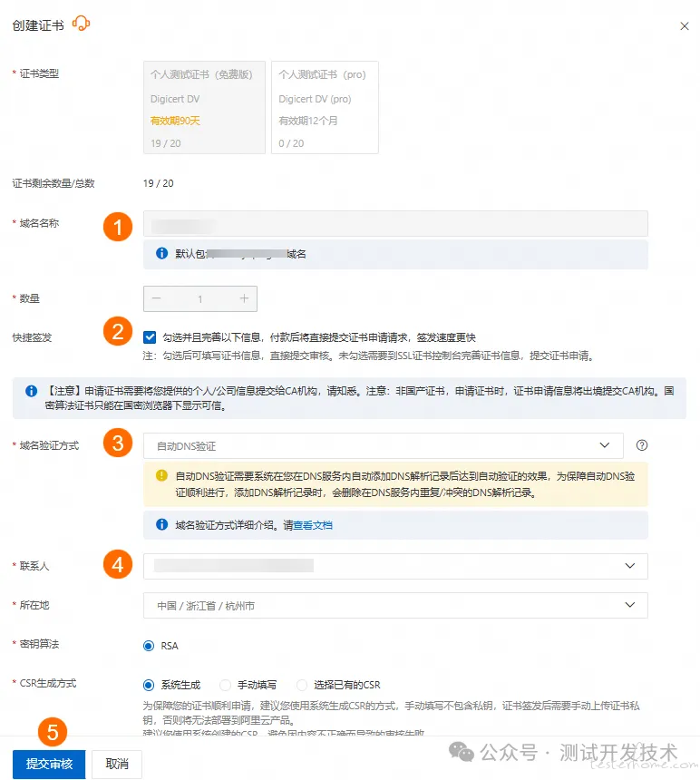Close the 创建证书 dialog
The image size is (700, 780).
684,26
